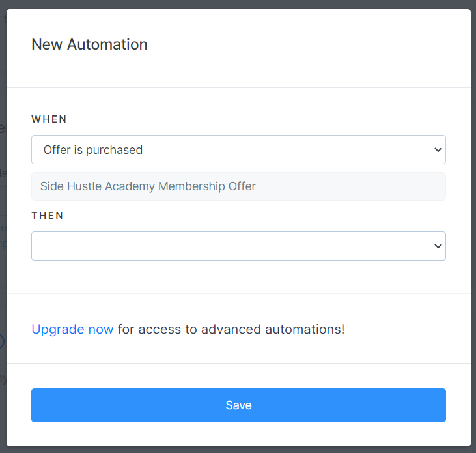Click the WHEN section label
Screen dimensions: 476x453
pyautogui.click(x=49, y=119)
